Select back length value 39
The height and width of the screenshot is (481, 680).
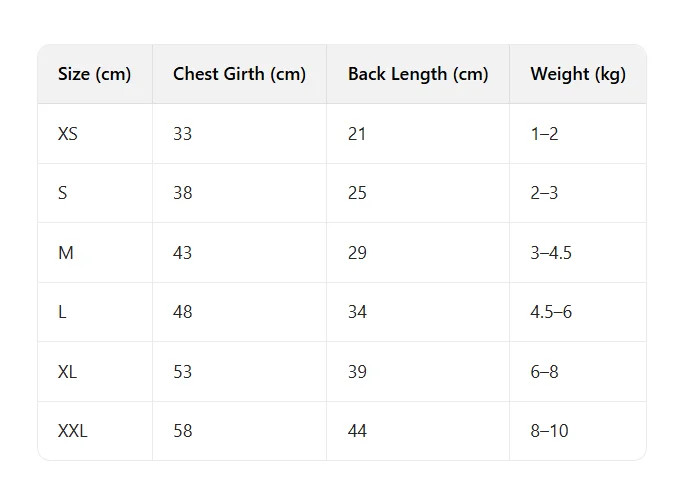(357, 372)
